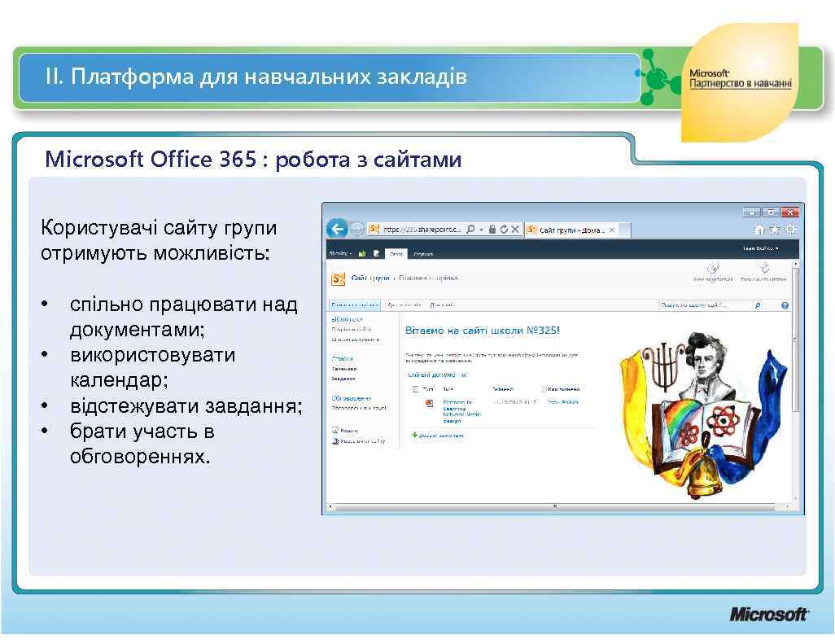This screenshot has width=835, height=644.
Task: Open the dropdown arrow next to address bar search
Action: [x=481, y=230]
